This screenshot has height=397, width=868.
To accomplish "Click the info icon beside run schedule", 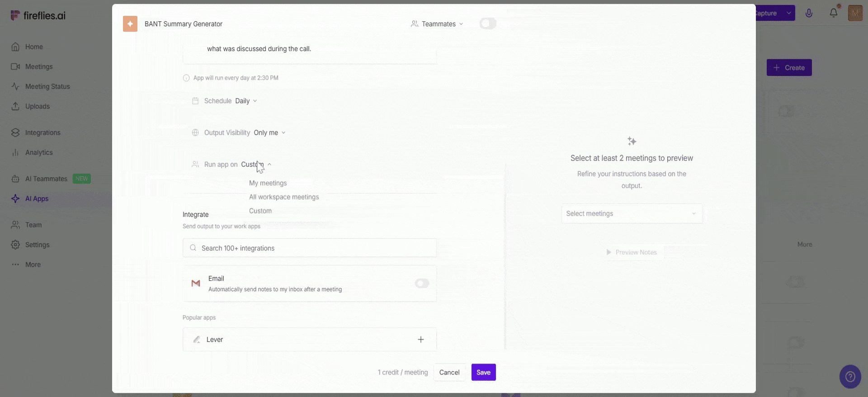I will point(186,78).
